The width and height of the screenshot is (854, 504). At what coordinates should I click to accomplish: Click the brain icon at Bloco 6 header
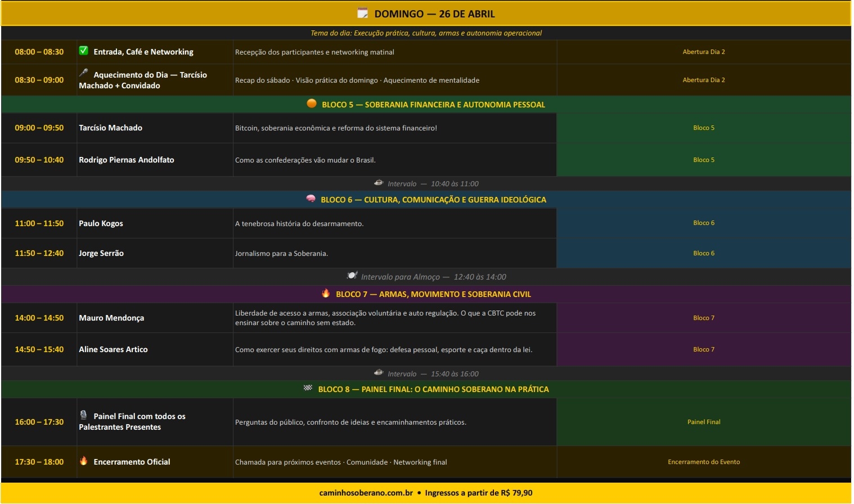(311, 199)
